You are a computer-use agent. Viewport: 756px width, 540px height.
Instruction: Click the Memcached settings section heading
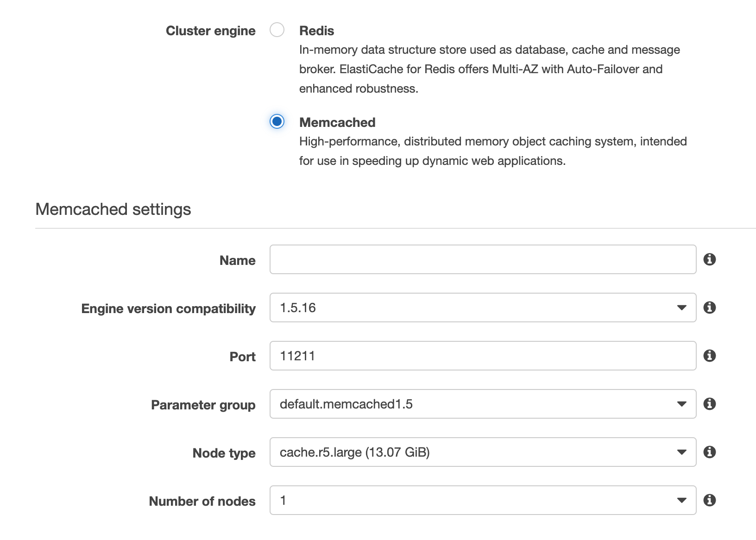tap(113, 209)
